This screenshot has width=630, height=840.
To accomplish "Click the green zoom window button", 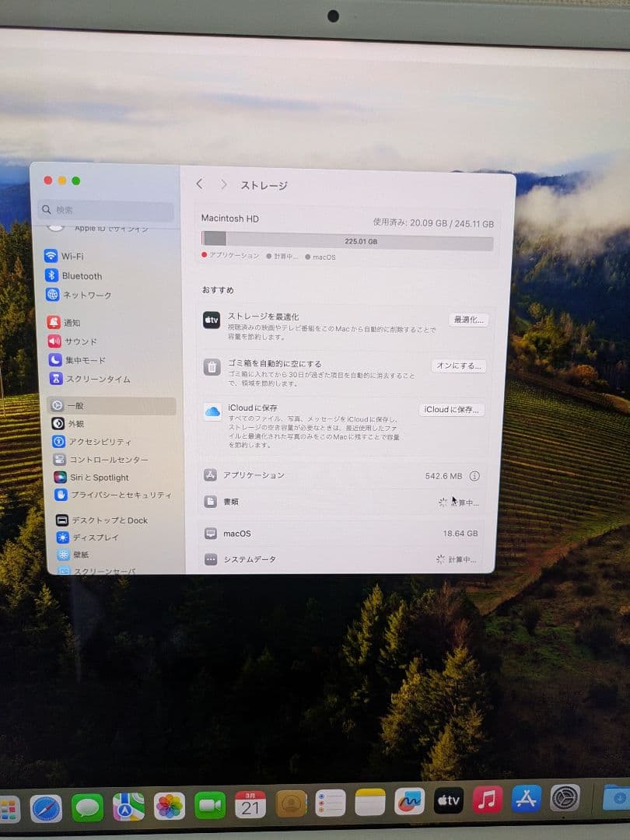I will [x=76, y=181].
